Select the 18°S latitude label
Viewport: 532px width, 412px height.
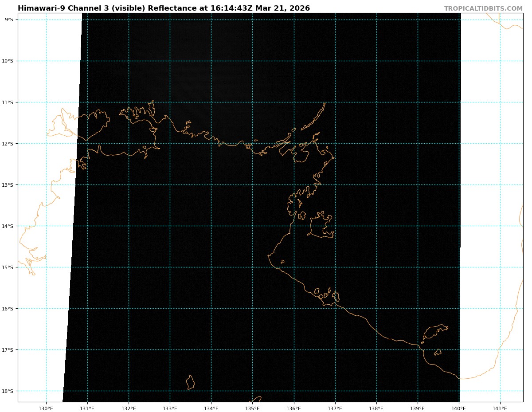point(9,391)
